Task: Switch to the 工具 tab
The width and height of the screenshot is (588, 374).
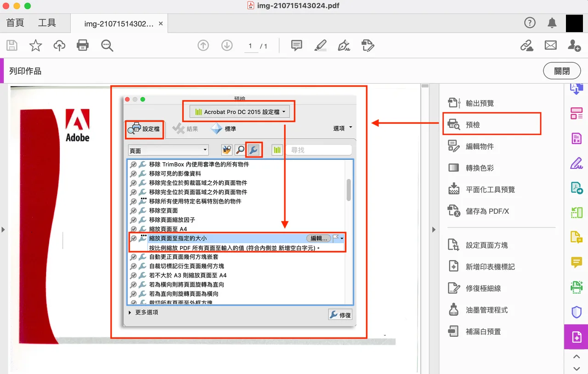Action: (x=47, y=23)
